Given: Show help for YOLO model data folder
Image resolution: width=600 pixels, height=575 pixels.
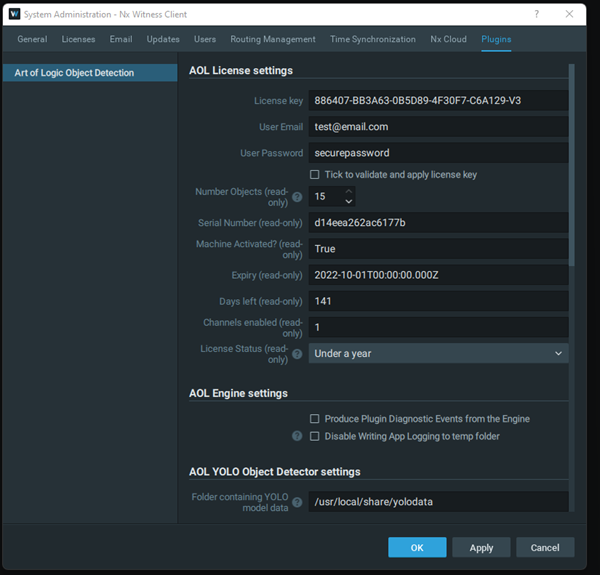Looking at the screenshot, I should pyautogui.click(x=297, y=502).
